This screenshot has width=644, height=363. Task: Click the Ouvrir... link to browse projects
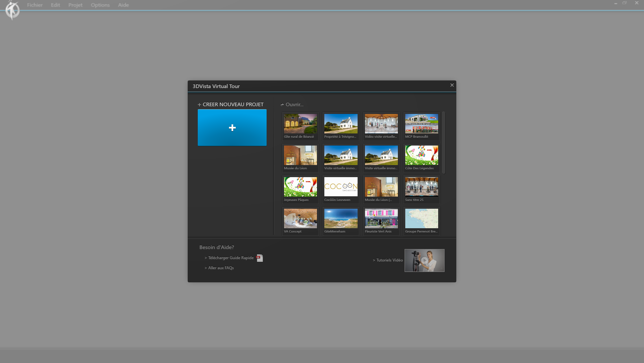pos(292,105)
